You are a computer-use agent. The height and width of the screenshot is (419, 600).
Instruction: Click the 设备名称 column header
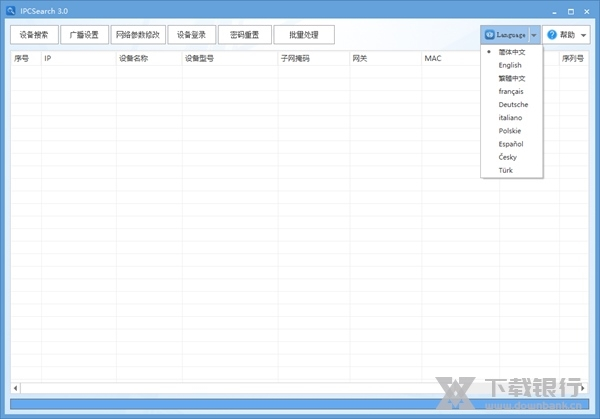pyautogui.click(x=149, y=59)
